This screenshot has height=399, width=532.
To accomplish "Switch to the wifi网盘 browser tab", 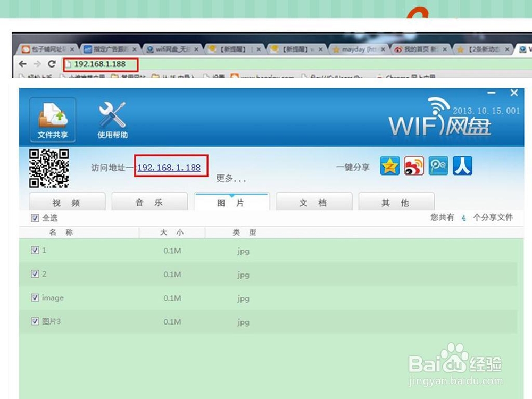I will point(171,49).
